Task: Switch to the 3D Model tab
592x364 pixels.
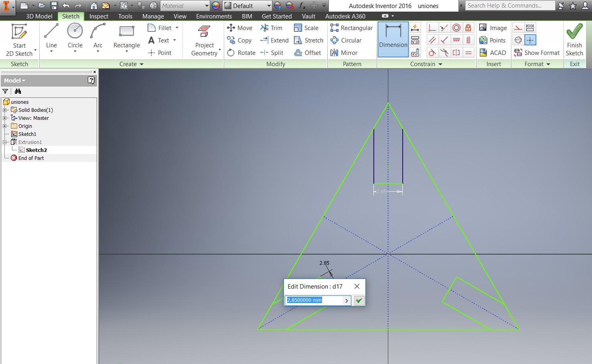Action: (x=39, y=16)
